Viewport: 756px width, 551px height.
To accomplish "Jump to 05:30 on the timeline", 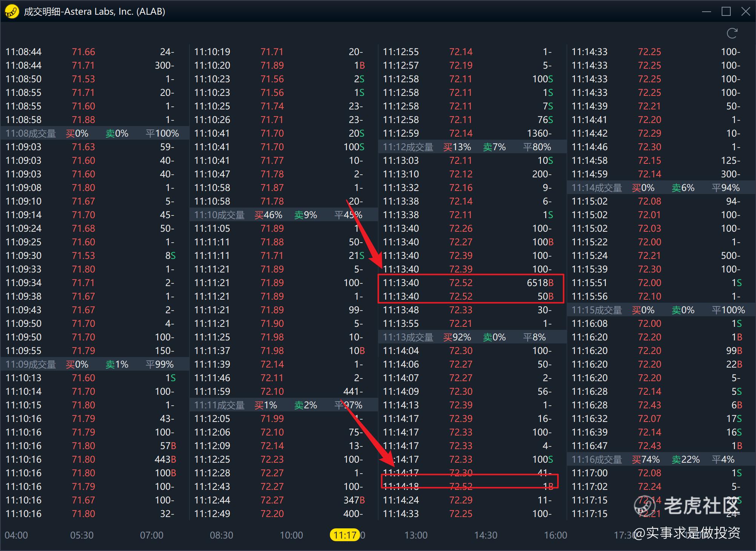I will [x=82, y=535].
